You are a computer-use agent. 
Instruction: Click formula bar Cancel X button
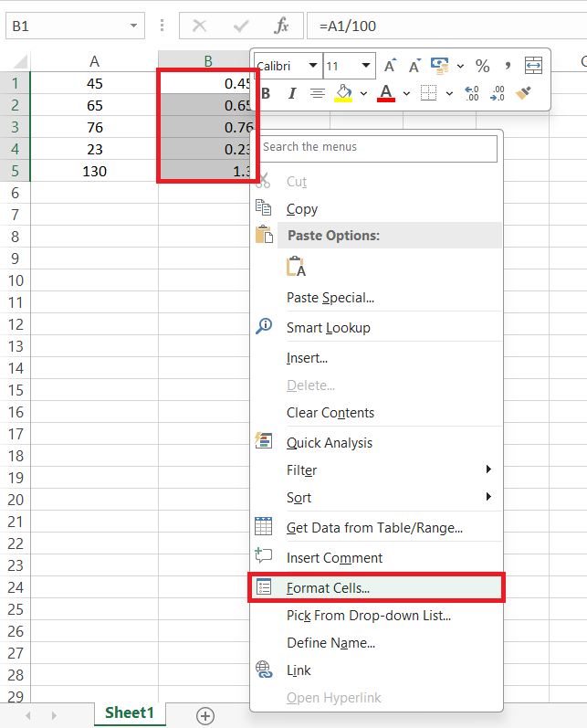[x=200, y=26]
